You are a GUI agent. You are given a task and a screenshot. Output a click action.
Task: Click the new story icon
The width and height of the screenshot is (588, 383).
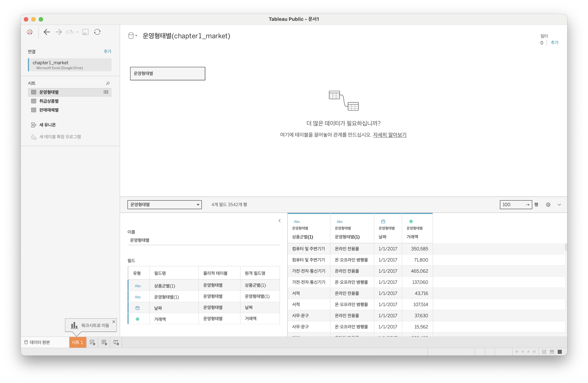pyautogui.click(x=116, y=342)
